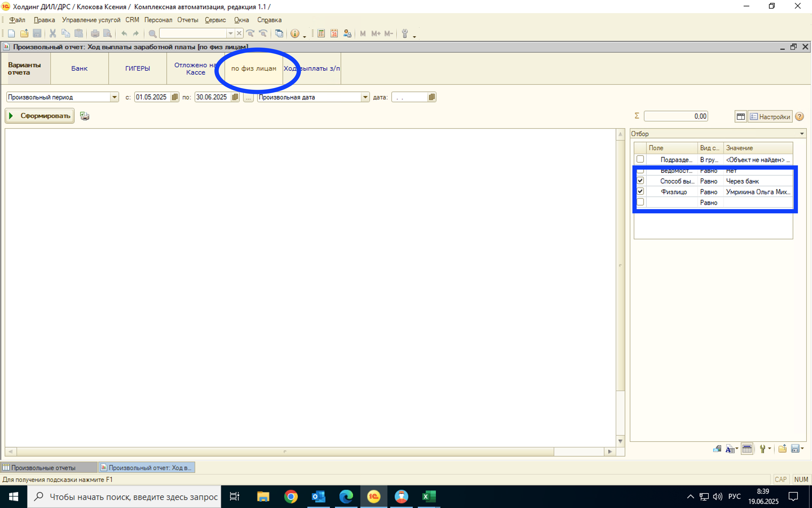
Task: Click the table layout icon left of Настройки
Action: 741,117
